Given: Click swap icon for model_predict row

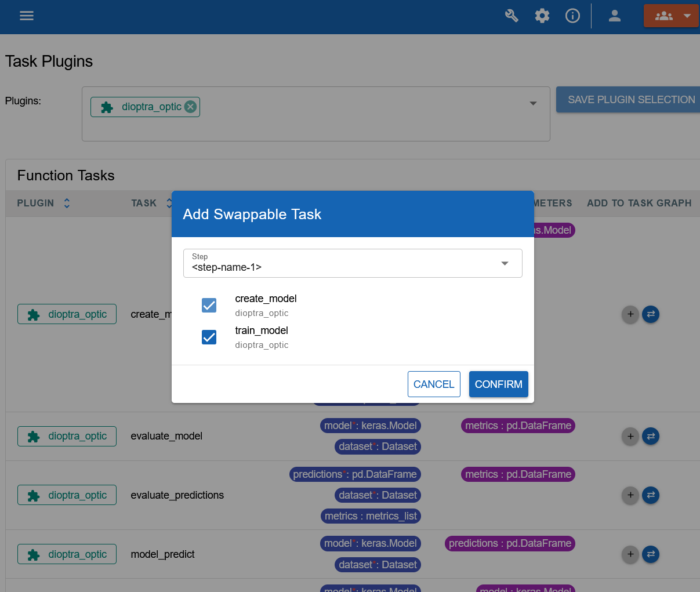Looking at the screenshot, I should (x=651, y=554).
